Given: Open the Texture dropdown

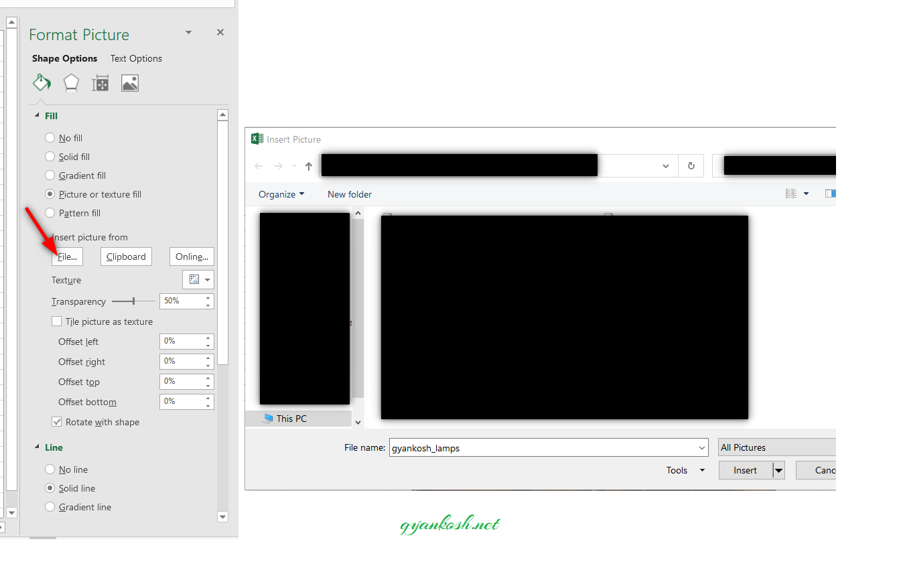Looking at the screenshot, I should click(198, 279).
